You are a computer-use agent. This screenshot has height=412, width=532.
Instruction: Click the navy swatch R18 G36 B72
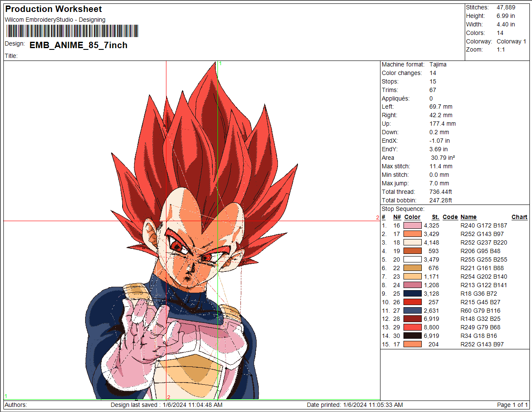coord(412,294)
